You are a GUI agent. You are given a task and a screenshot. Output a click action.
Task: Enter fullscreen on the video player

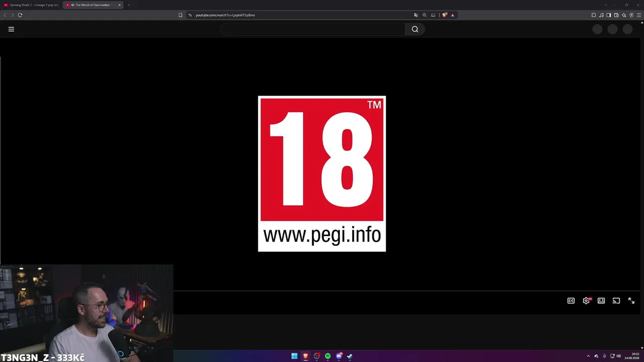[631, 301]
